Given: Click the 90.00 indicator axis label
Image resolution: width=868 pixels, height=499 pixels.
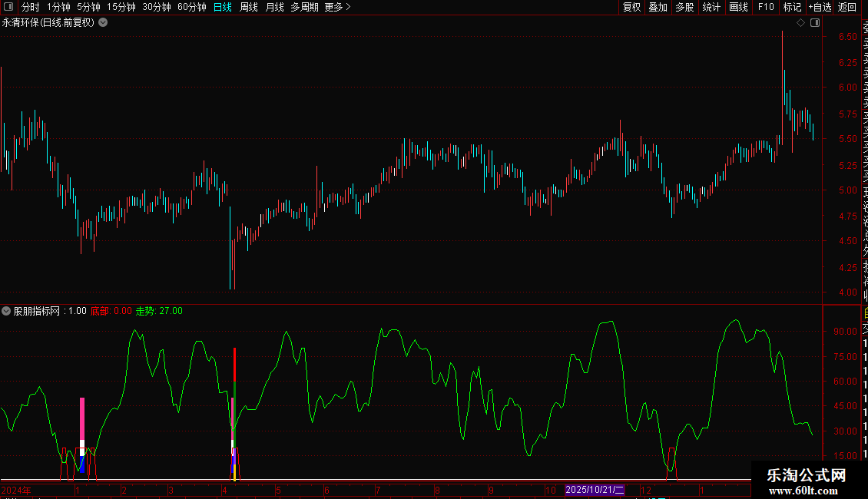Looking at the screenshot, I should (x=845, y=332).
